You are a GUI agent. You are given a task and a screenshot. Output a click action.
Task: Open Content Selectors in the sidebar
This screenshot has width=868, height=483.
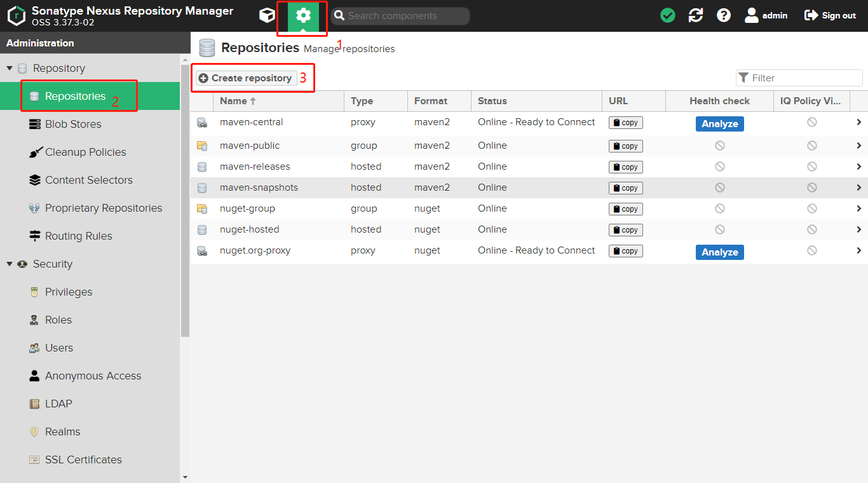point(90,180)
